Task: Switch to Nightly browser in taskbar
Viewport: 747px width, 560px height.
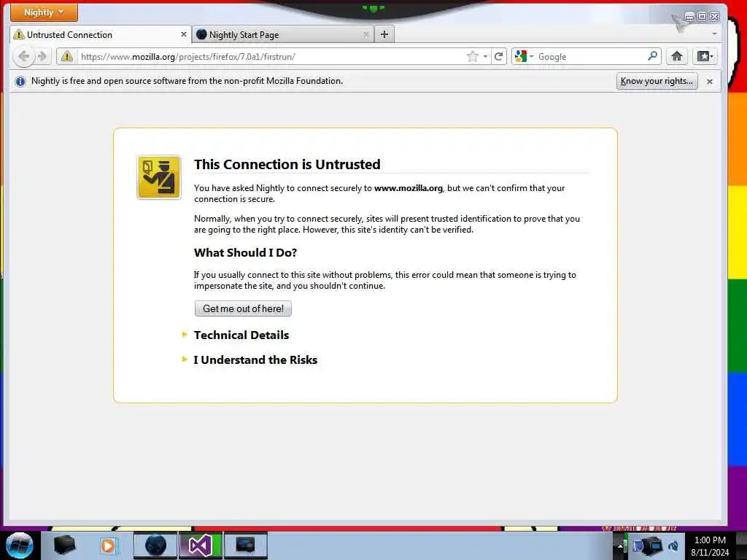Action: click(x=155, y=545)
